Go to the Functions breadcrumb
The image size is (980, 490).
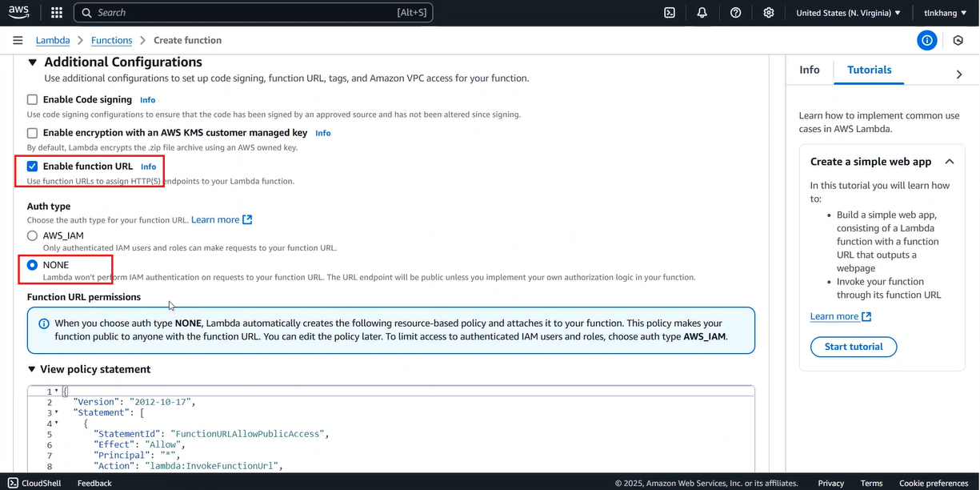[x=112, y=40]
